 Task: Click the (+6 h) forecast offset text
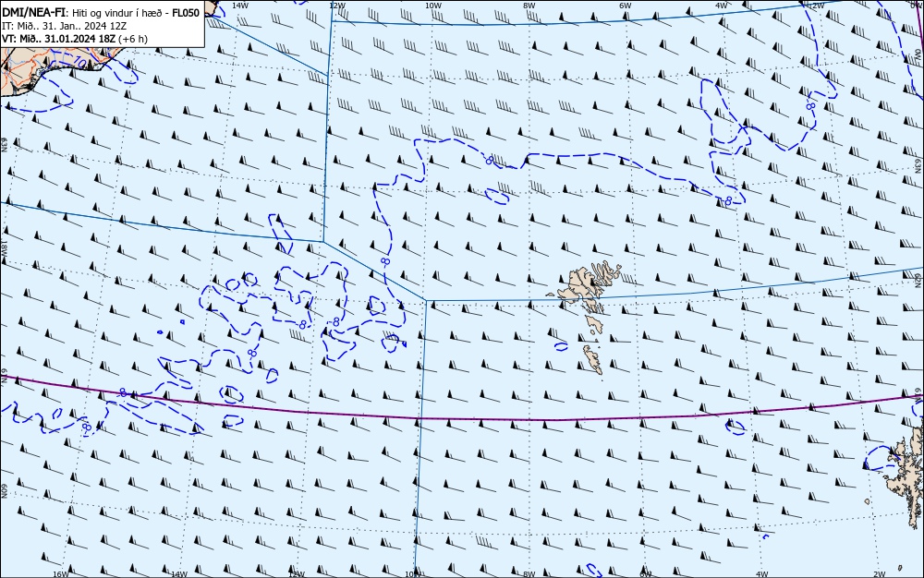tap(132, 39)
